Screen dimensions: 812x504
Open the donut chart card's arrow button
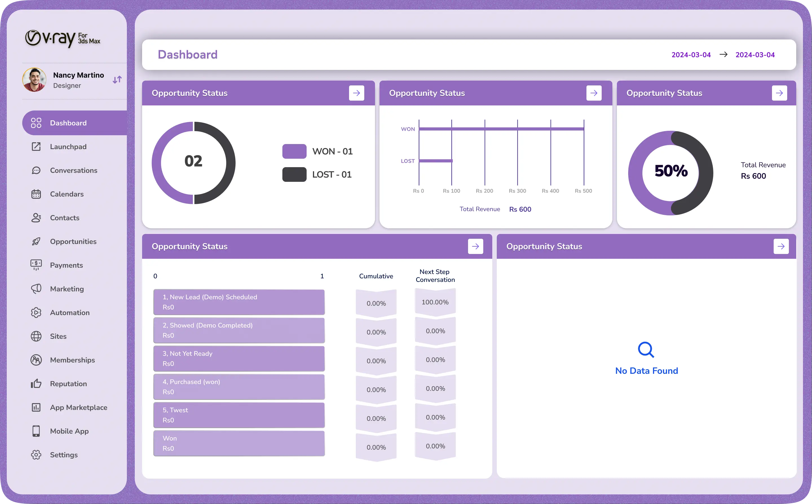coord(356,93)
